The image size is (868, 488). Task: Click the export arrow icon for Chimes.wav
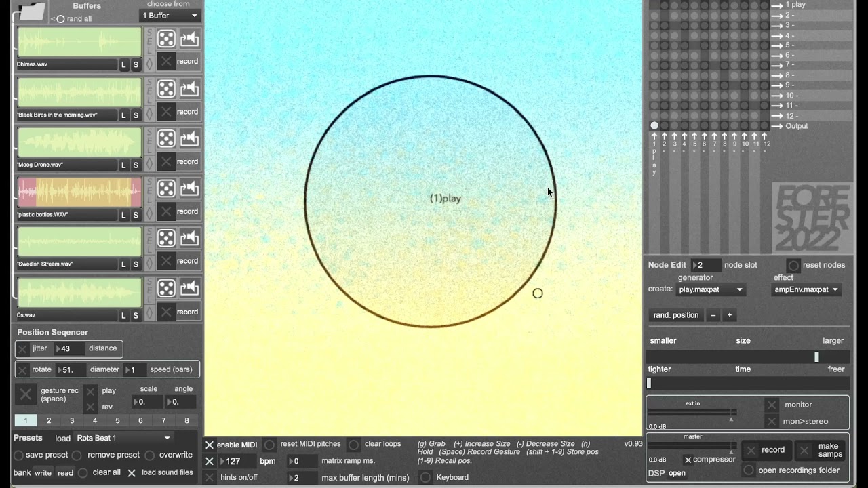tap(189, 39)
